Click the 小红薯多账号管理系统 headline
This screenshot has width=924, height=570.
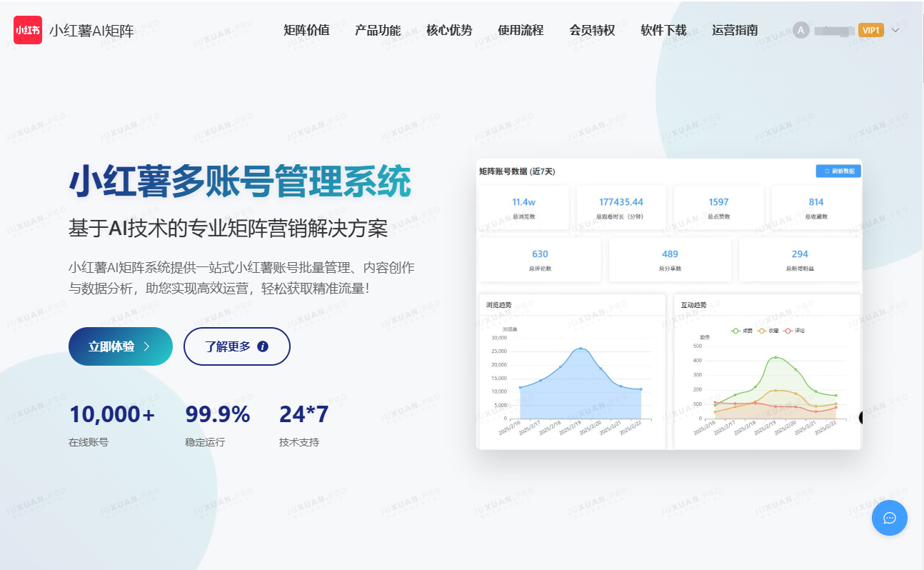(240, 181)
